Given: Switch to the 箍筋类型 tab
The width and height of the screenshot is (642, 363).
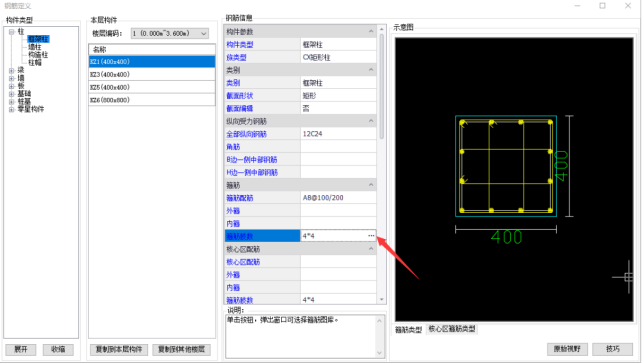Looking at the screenshot, I should tap(408, 329).
